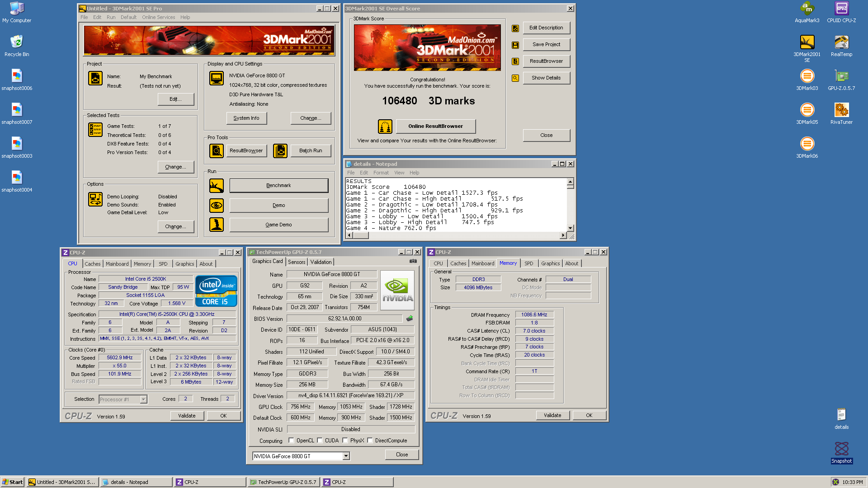Image resolution: width=868 pixels, height=488 pixels.
Task: Open snaphsot0006 desktop file
Action: pyautogui.click(x=17, y=80)
